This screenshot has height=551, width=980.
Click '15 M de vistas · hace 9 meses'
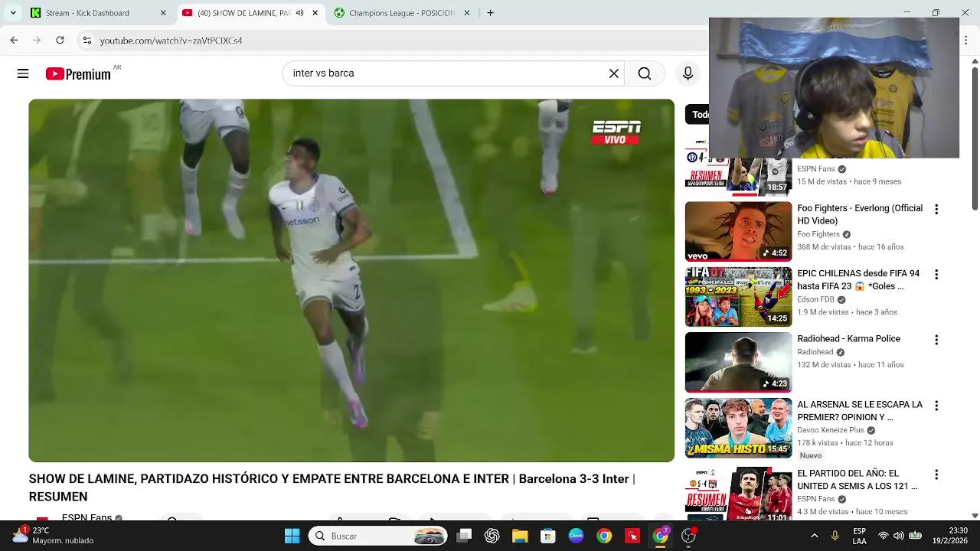pos(849,181)
